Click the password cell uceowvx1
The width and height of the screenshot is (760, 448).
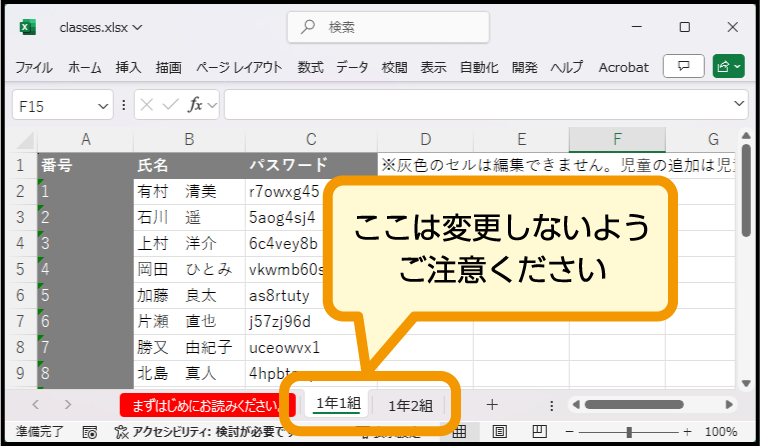[311, 347]
